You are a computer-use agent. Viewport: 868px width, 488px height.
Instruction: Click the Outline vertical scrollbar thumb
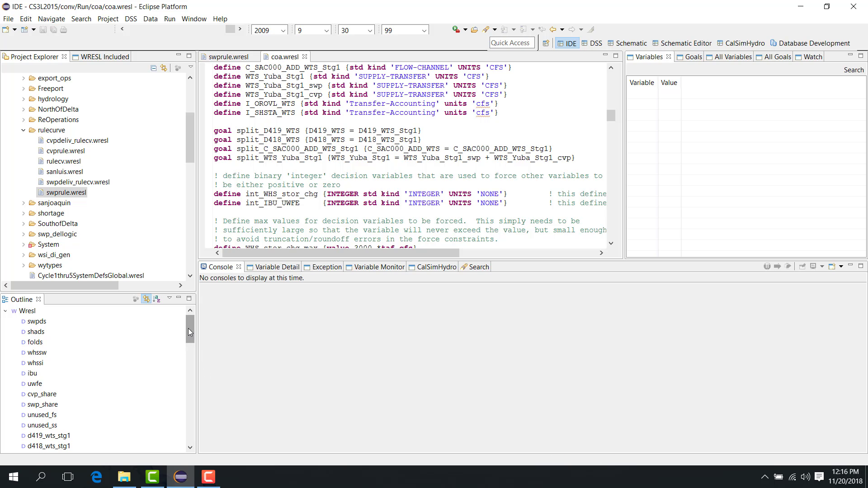190,329
